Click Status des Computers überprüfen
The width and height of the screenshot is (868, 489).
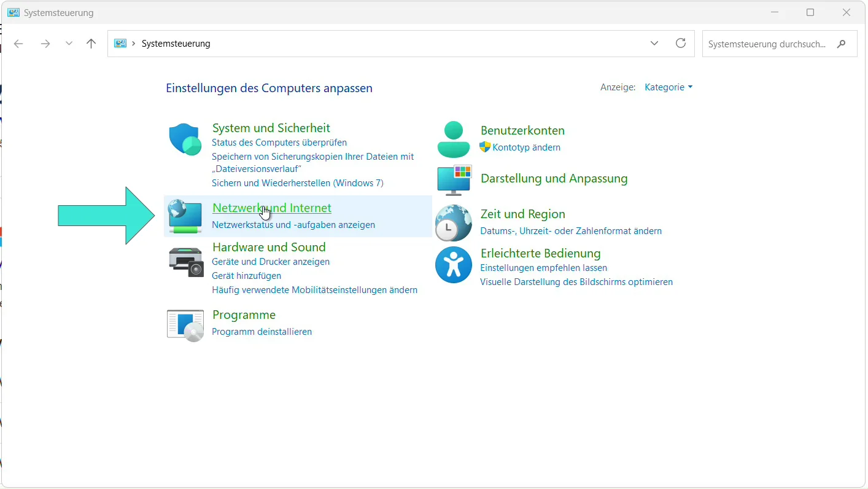point(279,143)
